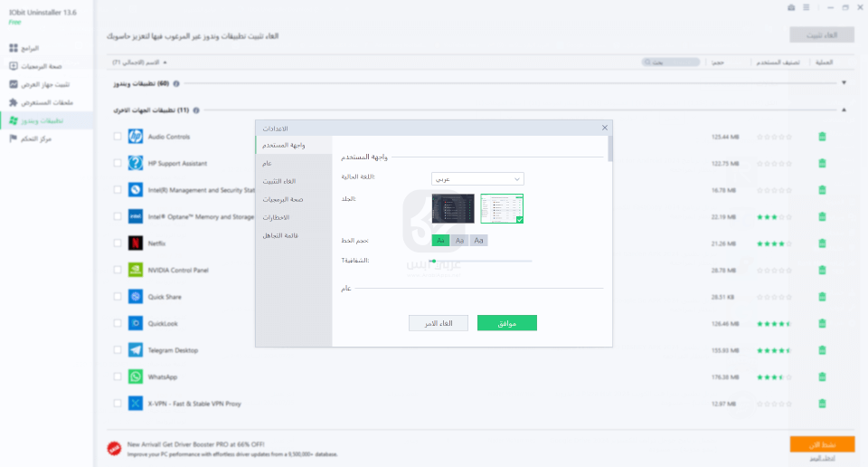This screenshot has width=868, height=467.
Task: Tick the Audio Controls checkbox
Action: [x=118, y=137]
